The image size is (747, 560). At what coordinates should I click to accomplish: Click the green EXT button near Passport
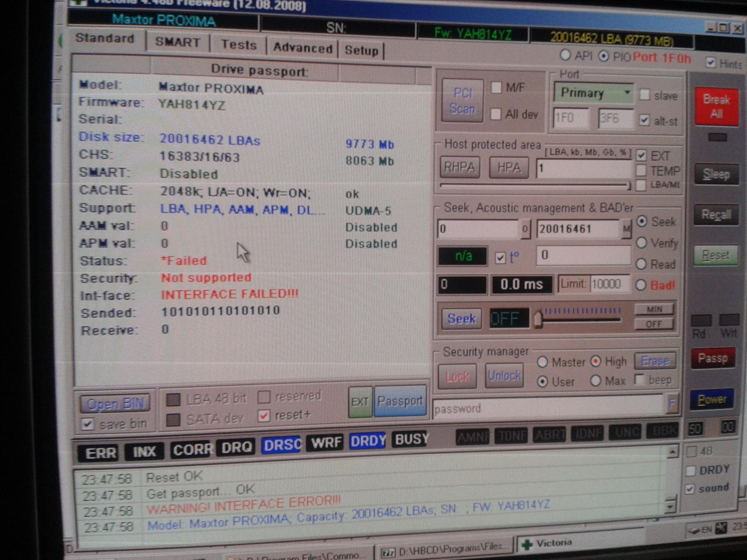click(360, 401)
